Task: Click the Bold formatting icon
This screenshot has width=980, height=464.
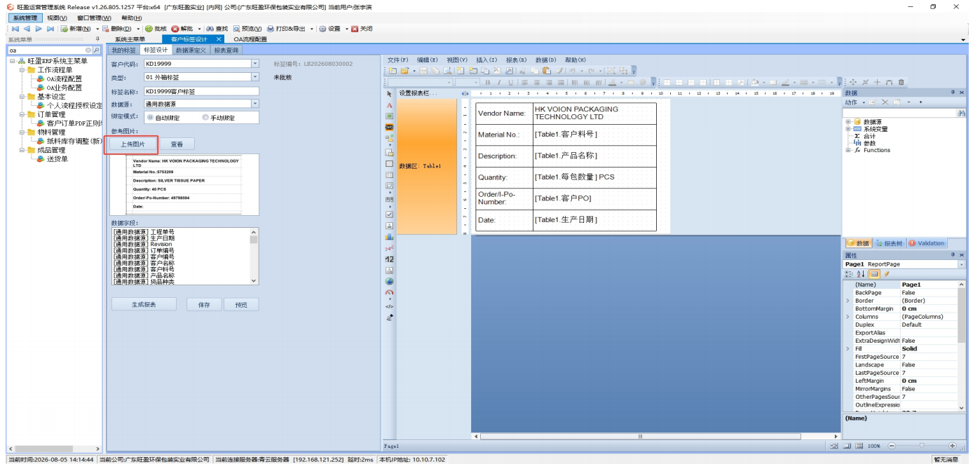Action: click(489, 82)
